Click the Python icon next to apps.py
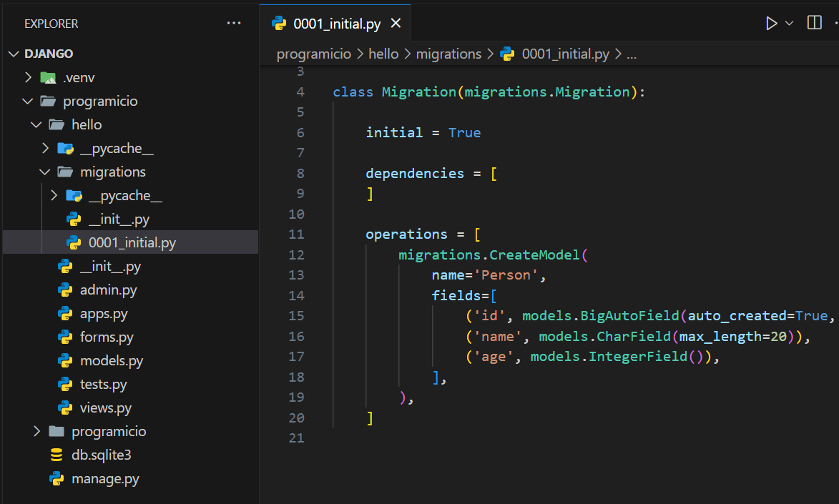Viewport: 839px width, 504px height. pyautogui.click(x=65, y=314)
